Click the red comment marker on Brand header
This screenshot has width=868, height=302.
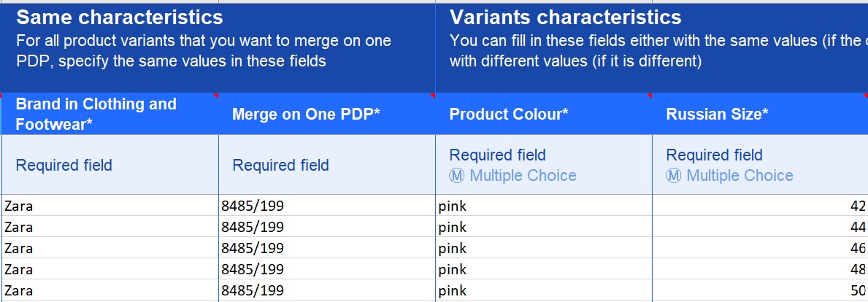pos(215,96)
